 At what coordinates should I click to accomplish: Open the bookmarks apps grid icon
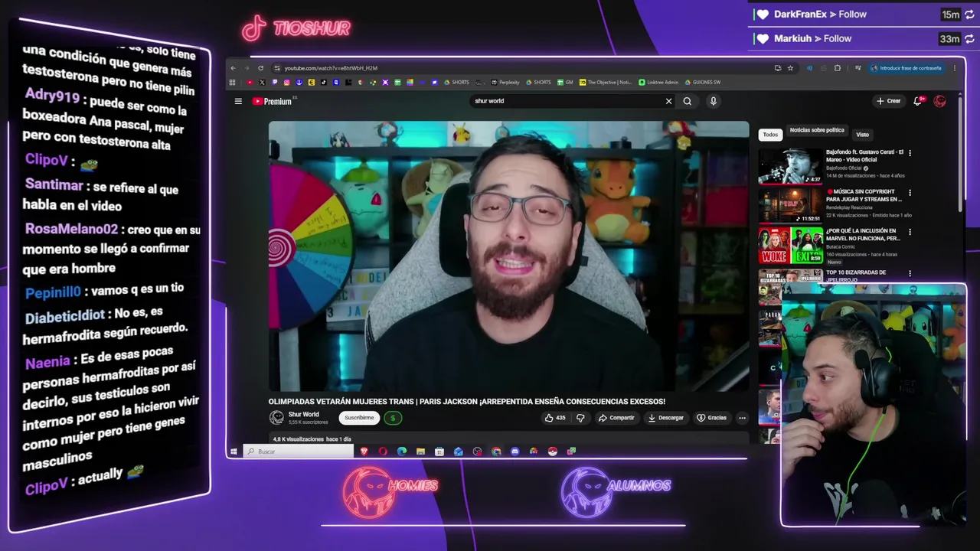coord(233,82)
